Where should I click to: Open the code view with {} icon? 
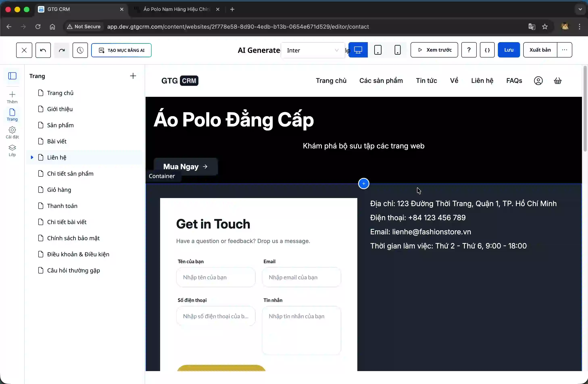pyautogui.click(x=487, y=50)
